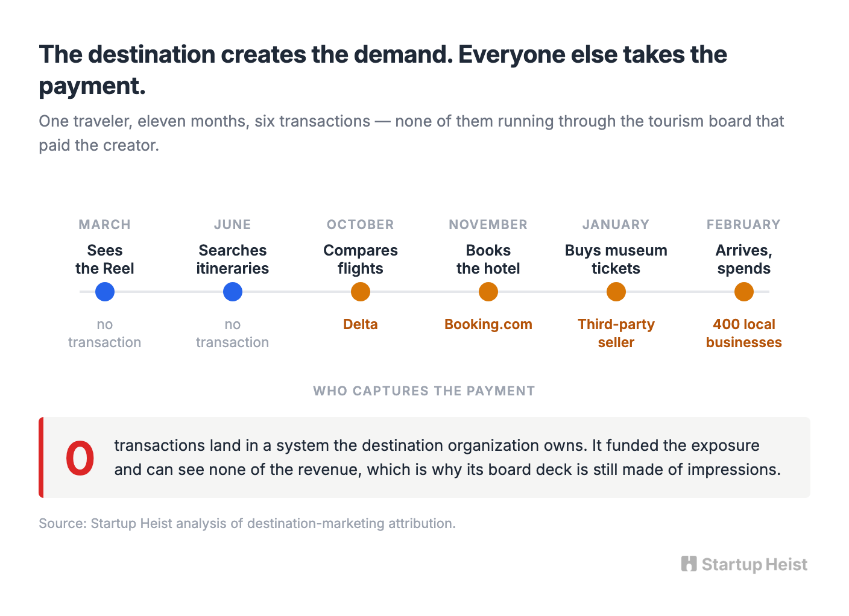Click the "Searches itineraries" step label
The height and width of the screenshot is (616, 849).
pos(233,259)
